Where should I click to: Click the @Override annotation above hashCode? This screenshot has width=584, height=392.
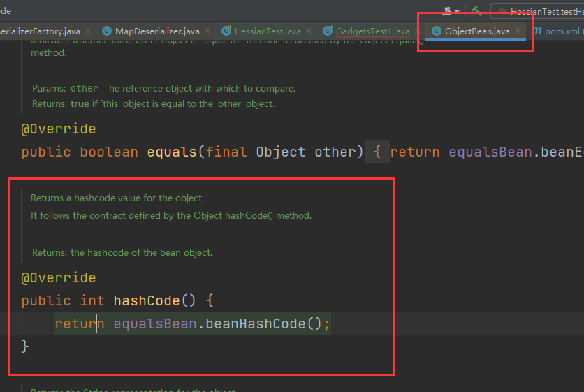point(59,277)
